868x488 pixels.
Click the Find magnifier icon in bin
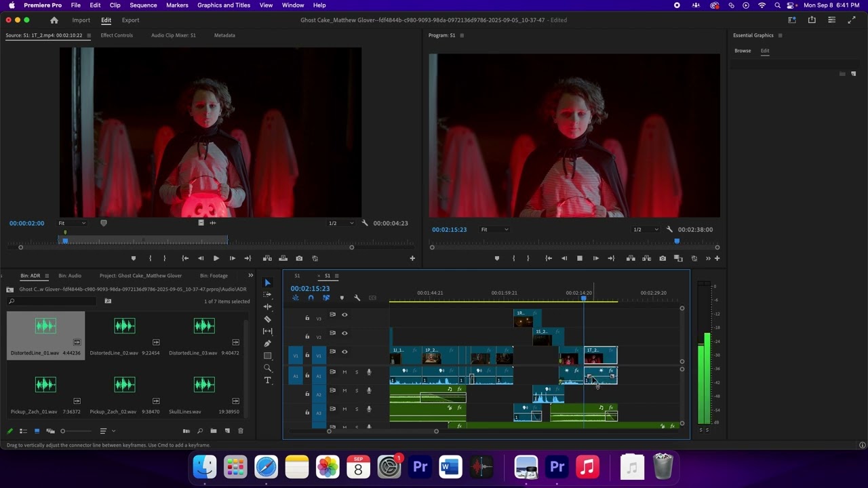pyautogui.click(x=200, y=431)
